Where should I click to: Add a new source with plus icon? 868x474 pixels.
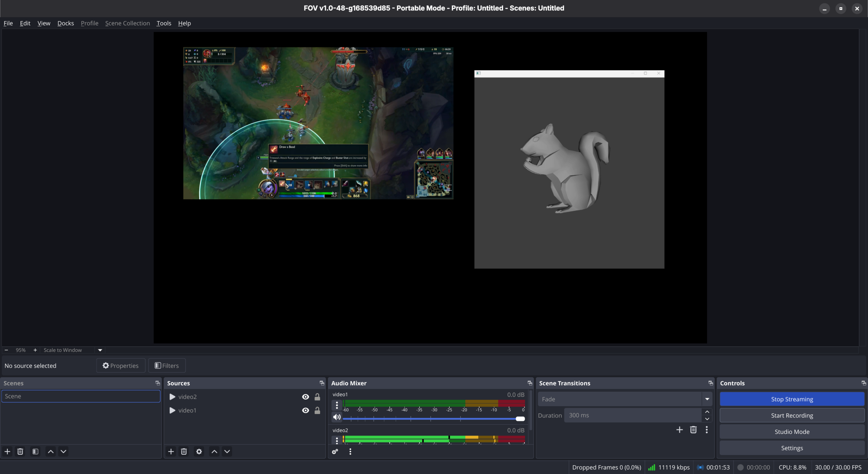(x=171, y=451)
